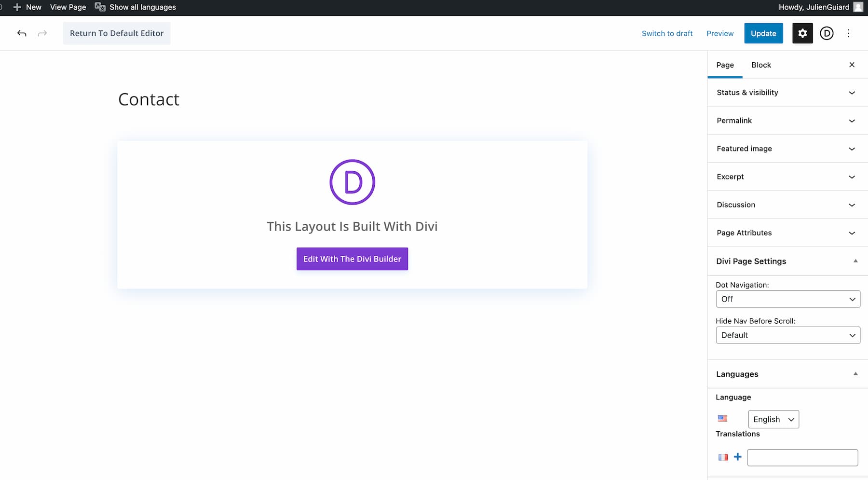Click the large purple Divi logo

click(x=352, y=182)
